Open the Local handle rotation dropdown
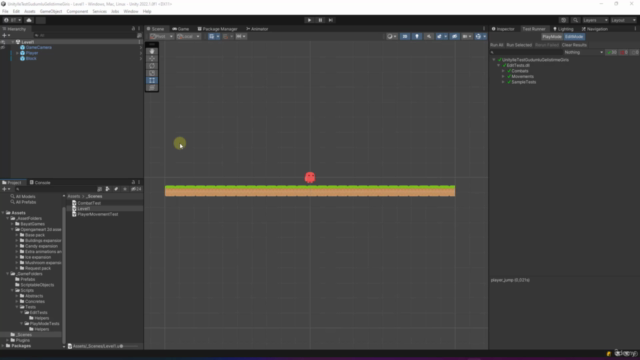Image resolution: width=640 pixels, height=360 pixels. (188, 36)
